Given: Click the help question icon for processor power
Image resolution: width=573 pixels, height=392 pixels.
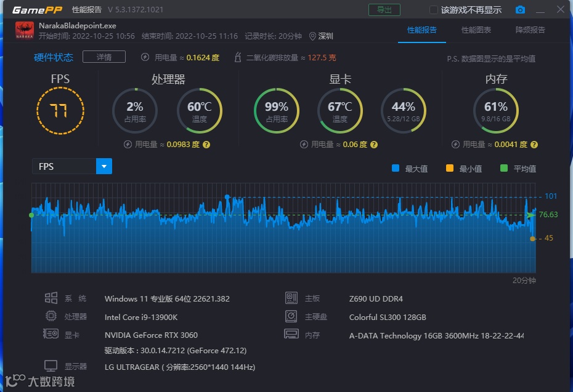Looking at the screenshot, I should pyautogui.click(x=206, y=145).
